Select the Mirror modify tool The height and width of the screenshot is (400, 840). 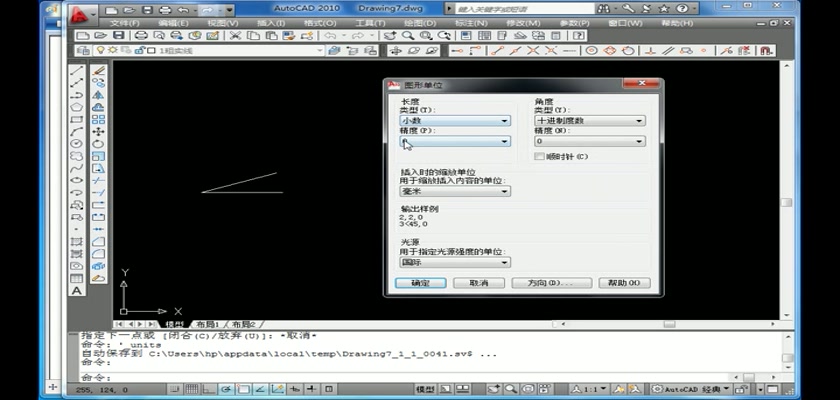tap(98, 95)
